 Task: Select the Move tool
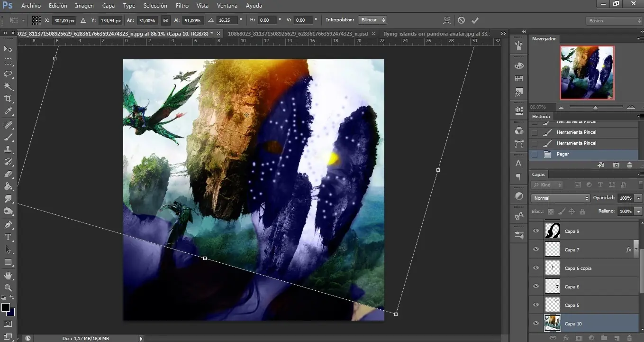8,49
